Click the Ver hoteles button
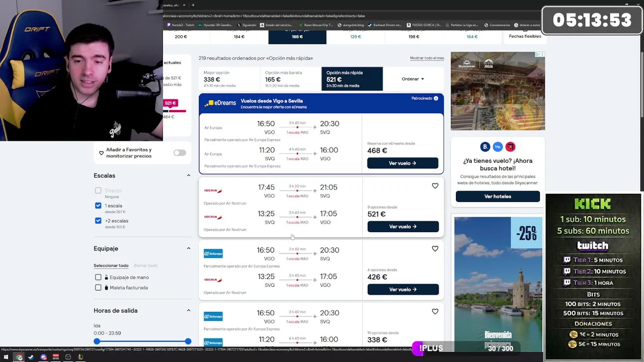 [x=498, y=197]
